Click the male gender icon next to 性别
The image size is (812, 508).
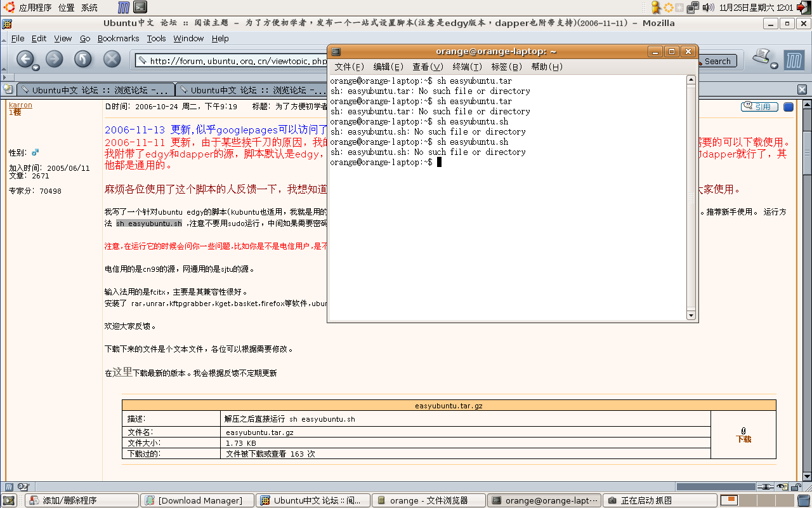coord(36,152)
